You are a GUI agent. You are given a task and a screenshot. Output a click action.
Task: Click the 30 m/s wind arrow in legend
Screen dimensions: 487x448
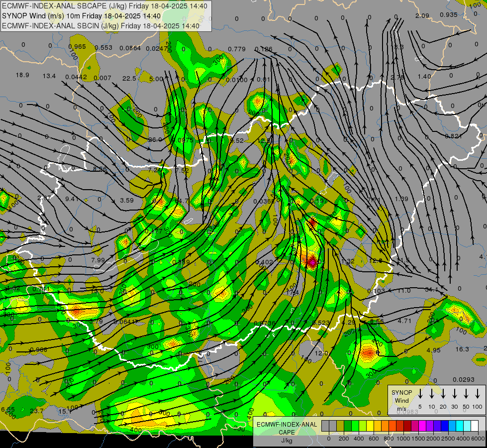click(455, 393)
